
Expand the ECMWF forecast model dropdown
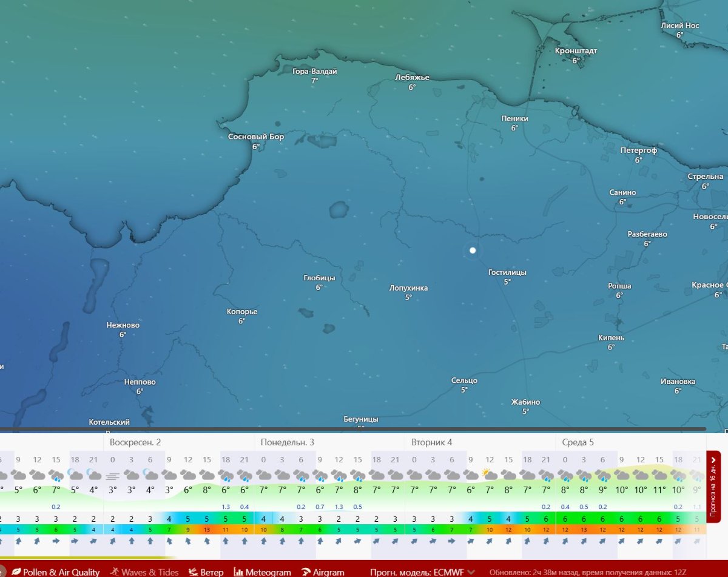pyautogui.click(x=471, y=572)
